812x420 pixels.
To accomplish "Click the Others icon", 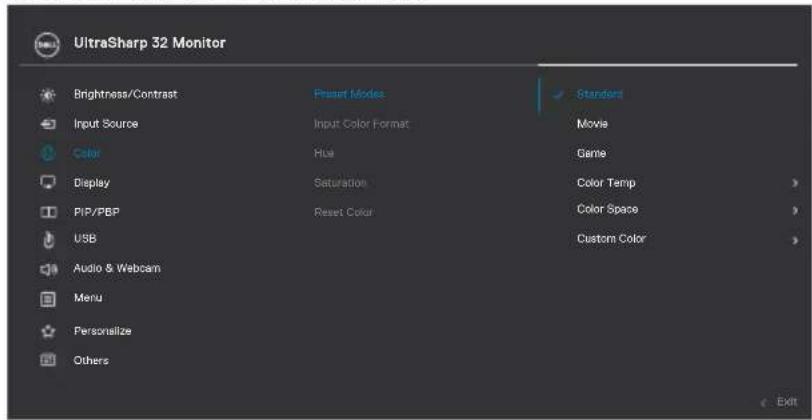I will tap(47, 361).
